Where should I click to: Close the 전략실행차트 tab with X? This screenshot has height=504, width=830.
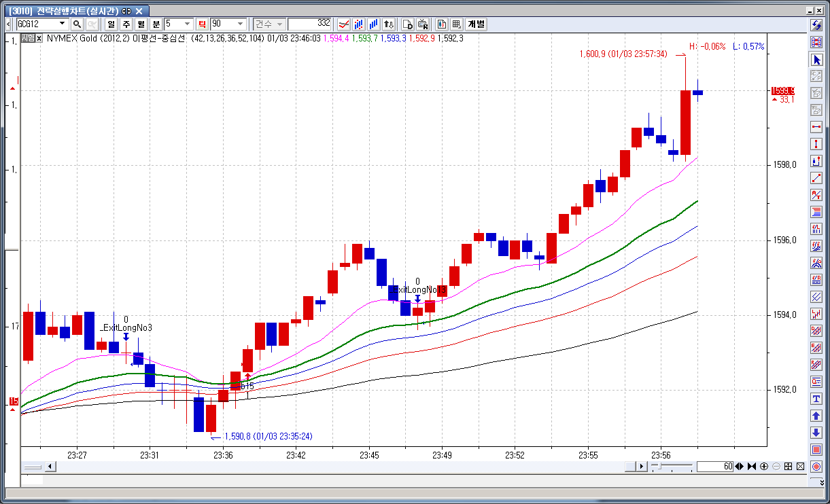(139, 12)
